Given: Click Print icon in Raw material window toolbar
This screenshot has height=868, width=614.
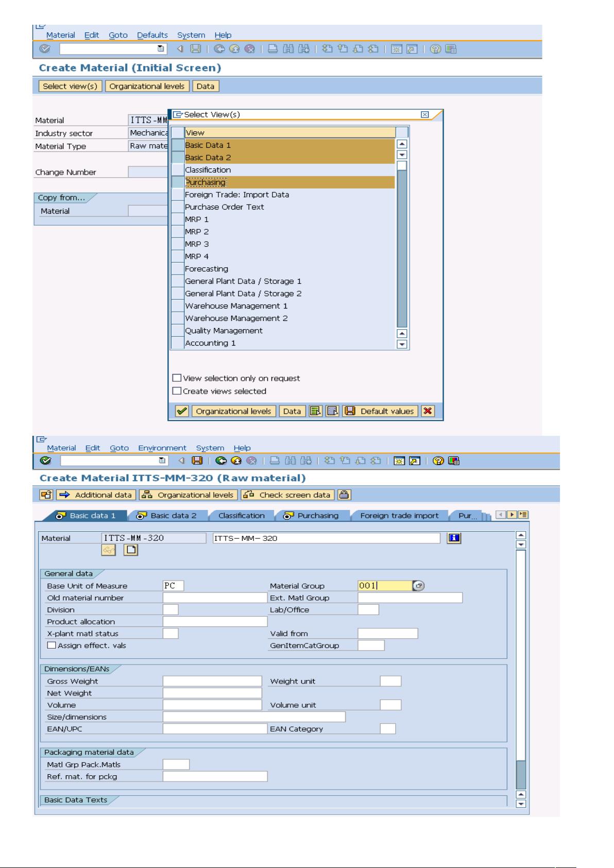Looking at the screenshot, I should click(275, 461).
